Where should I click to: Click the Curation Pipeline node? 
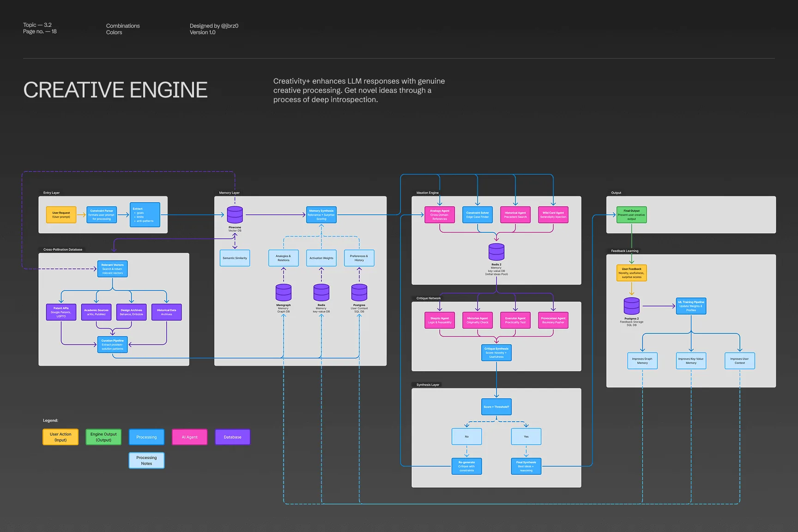click(112, 345)
